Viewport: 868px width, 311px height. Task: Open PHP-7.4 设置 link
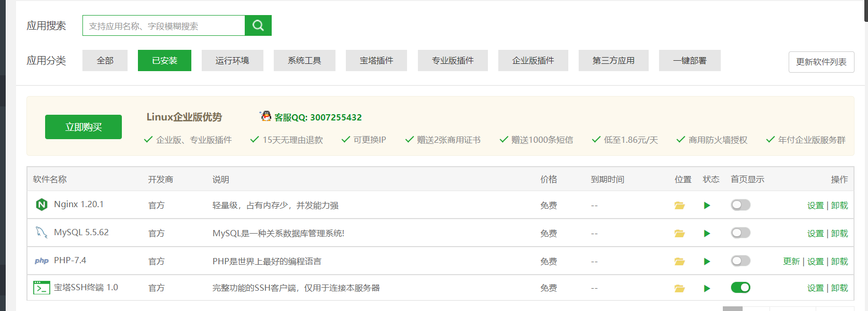click(x=815, y=262)
